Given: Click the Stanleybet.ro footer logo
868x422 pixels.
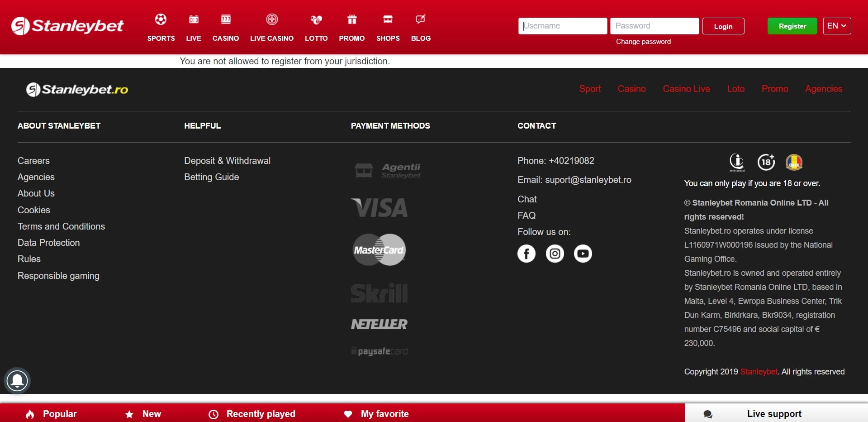Looking at the screenshot, I should (77, 89).
